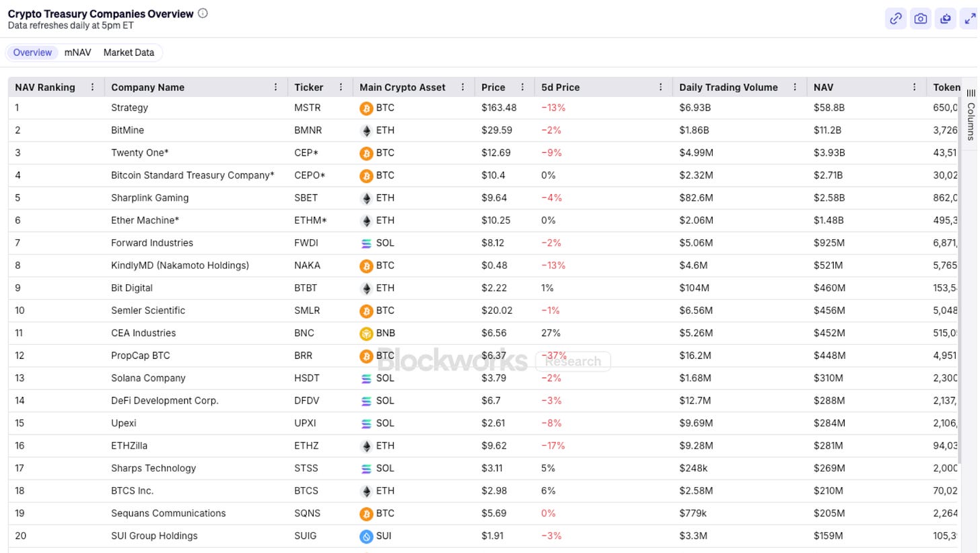980x553 pixels.
Task: Select the PropCap BTC company cell
Action: coord(141,356)
